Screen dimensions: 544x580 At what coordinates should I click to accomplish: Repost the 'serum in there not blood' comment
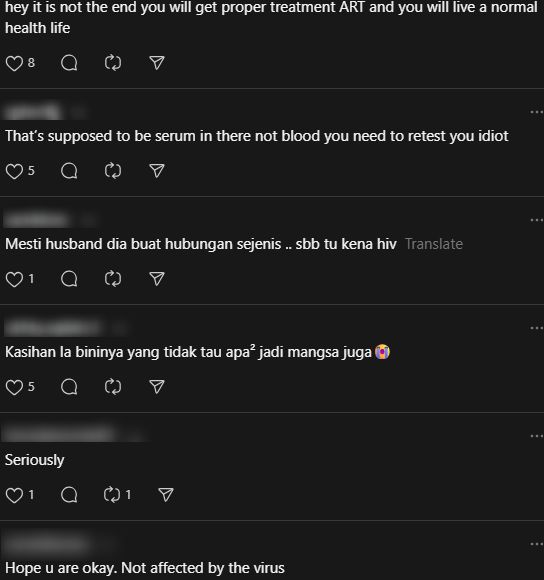coord(112,171)
